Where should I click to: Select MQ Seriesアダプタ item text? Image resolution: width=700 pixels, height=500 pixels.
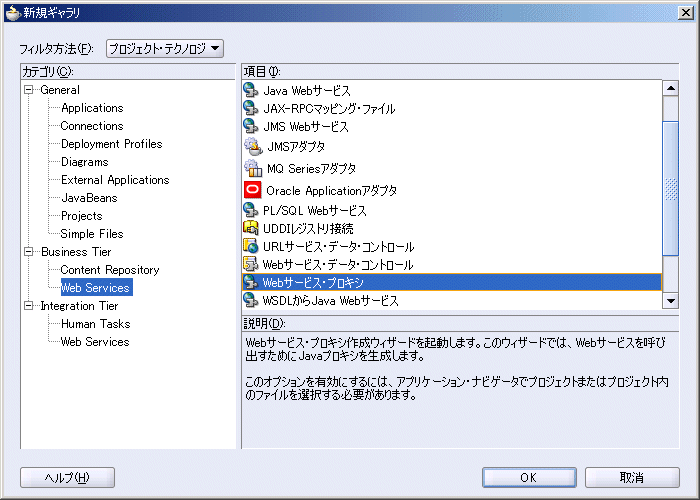tap(311, 168)
